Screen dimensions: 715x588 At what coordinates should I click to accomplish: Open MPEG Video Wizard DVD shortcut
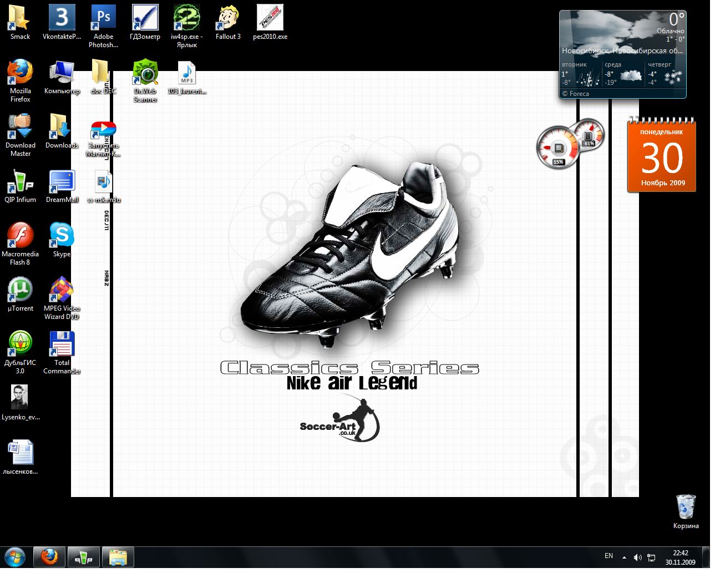pos(62,298)
